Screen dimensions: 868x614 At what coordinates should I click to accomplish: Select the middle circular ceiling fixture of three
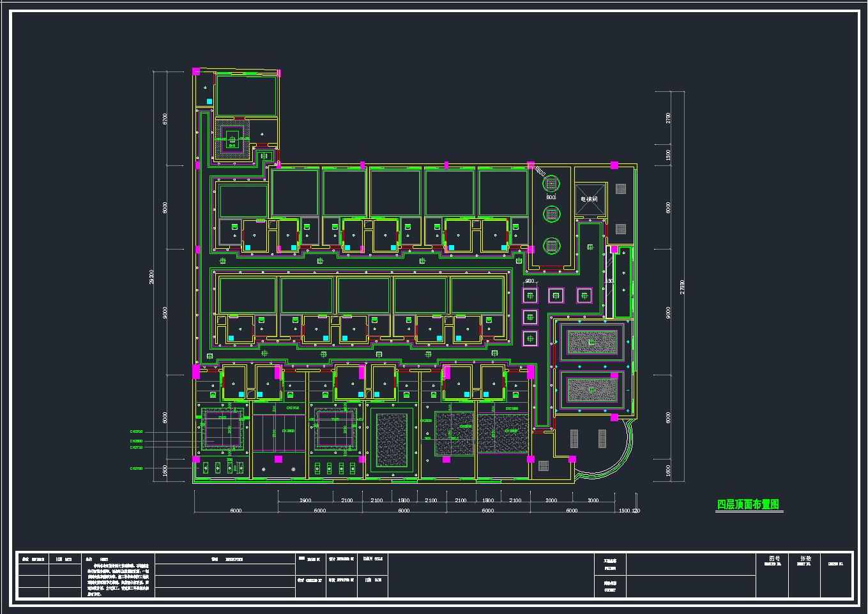point(551,214)
